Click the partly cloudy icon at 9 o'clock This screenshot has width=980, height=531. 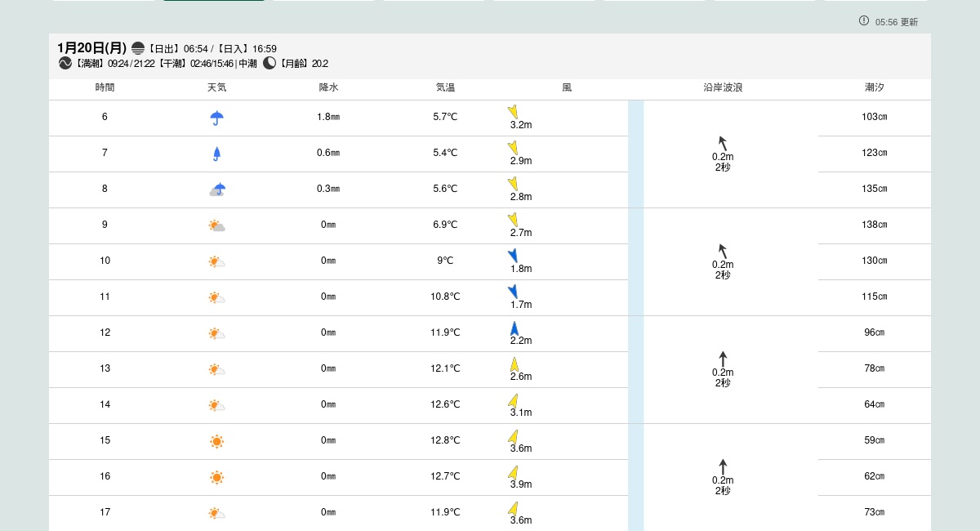(x=216, y=225)
